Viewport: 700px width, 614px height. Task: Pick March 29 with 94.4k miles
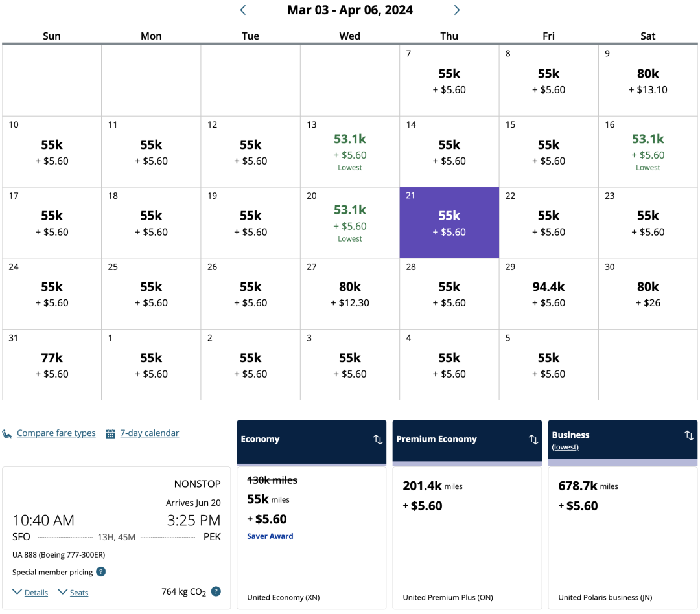tap(548, 294)
